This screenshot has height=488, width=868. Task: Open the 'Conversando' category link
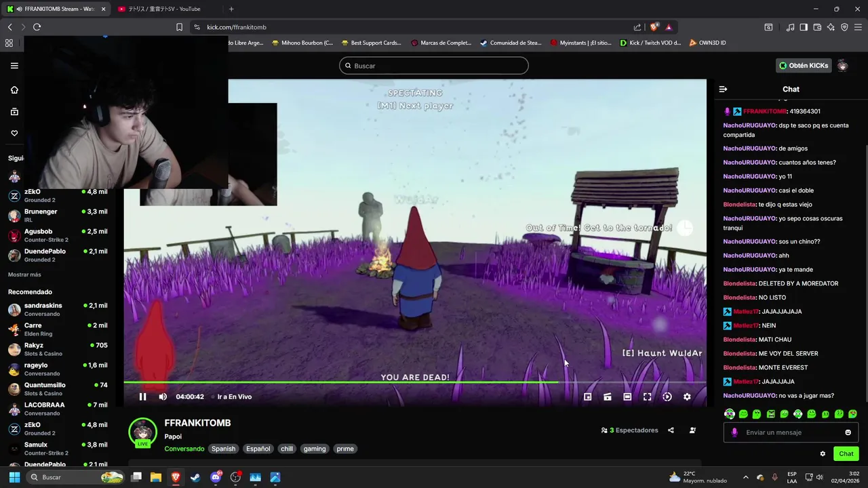(x=184, y=449)
